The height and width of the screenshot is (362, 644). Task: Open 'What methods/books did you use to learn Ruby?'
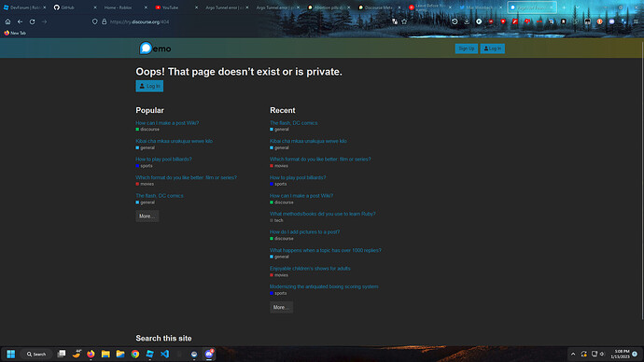click(x=322, y=214)
